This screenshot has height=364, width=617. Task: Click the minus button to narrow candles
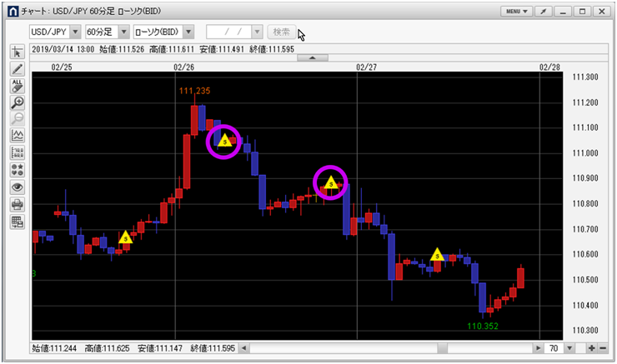point(603,348)
